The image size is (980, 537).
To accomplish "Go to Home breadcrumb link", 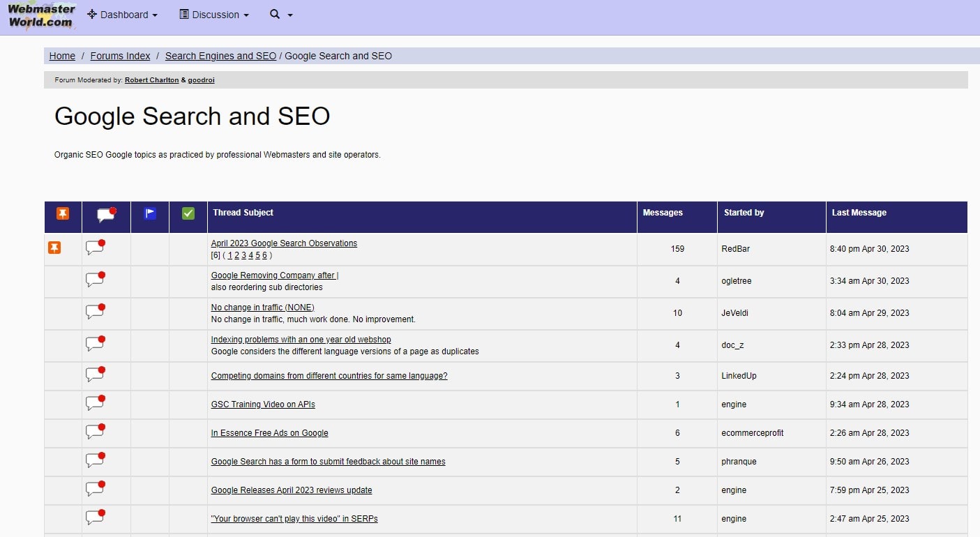I will click(x=62, y=56).
